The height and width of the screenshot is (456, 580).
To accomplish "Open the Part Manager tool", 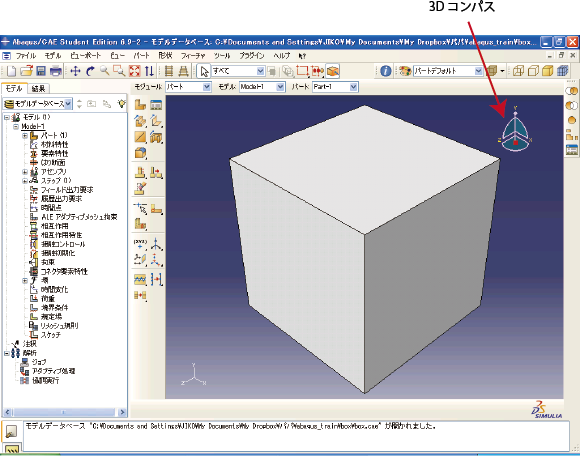I will (156, 105).
